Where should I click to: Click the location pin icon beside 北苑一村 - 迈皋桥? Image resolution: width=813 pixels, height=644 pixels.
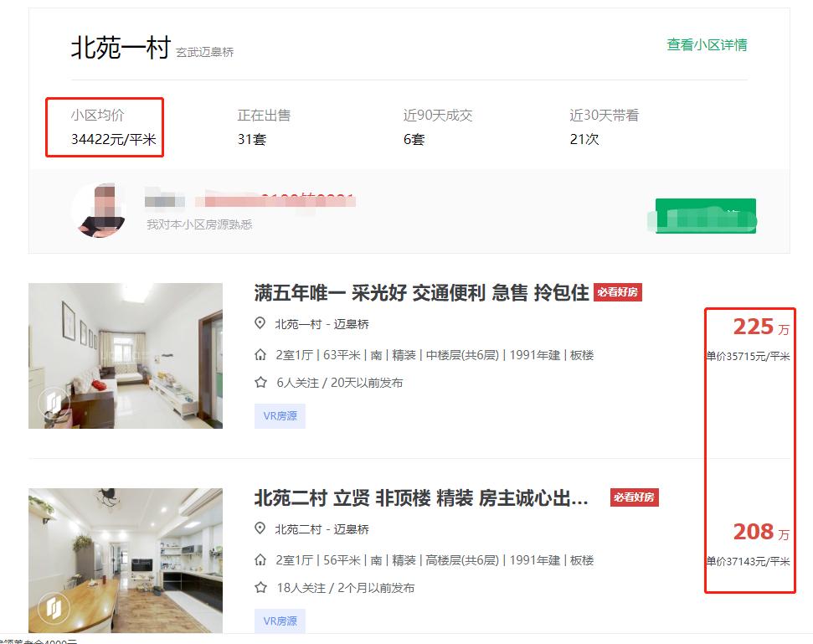tap(260, 324)
